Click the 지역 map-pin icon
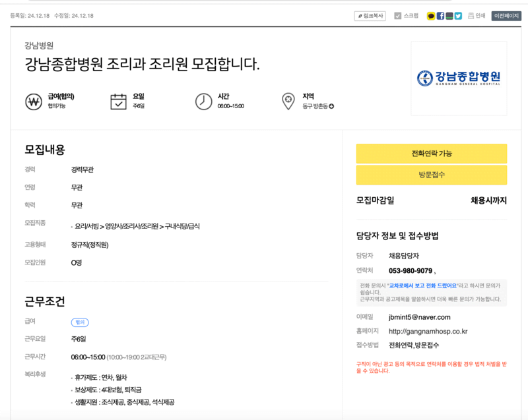The image size is (528, 420). pos(287,100)
